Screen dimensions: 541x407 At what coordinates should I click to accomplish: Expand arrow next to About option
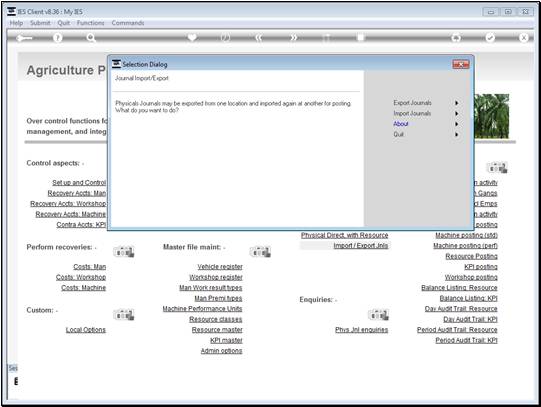(x=456, y=124)
